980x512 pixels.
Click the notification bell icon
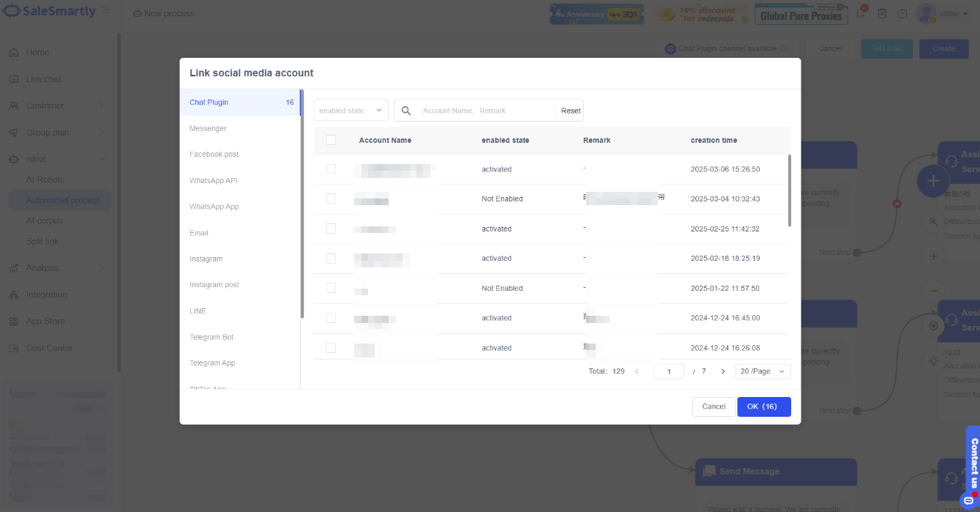861,14
